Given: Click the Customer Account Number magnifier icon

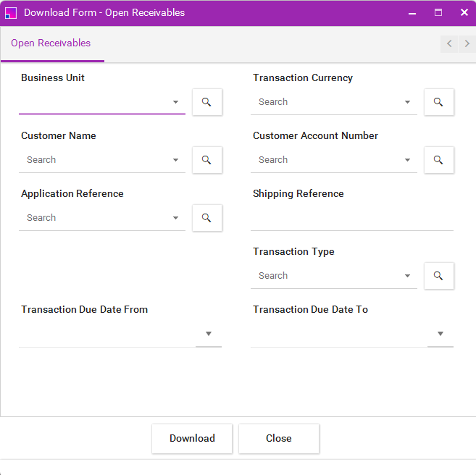Looking at the screenshot, I should [438, 160].
